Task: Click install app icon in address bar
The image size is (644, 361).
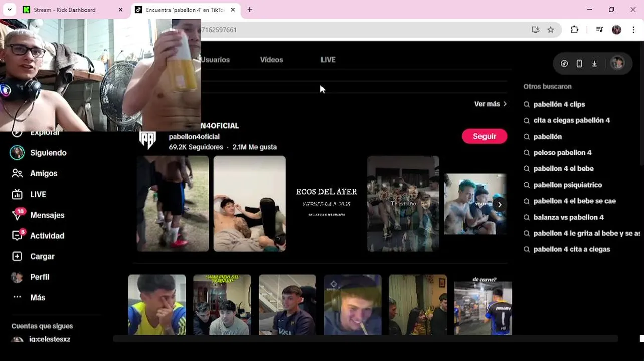Action: click(535, 30)
